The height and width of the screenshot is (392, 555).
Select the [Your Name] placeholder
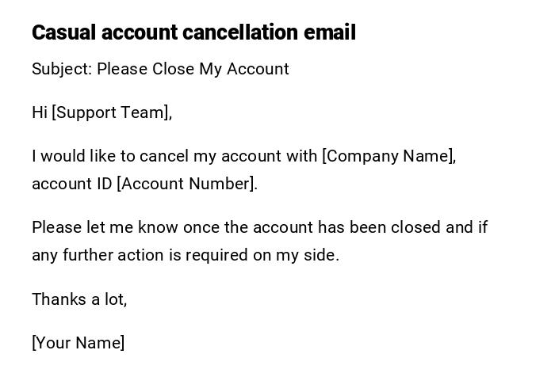tap(78, 343)
